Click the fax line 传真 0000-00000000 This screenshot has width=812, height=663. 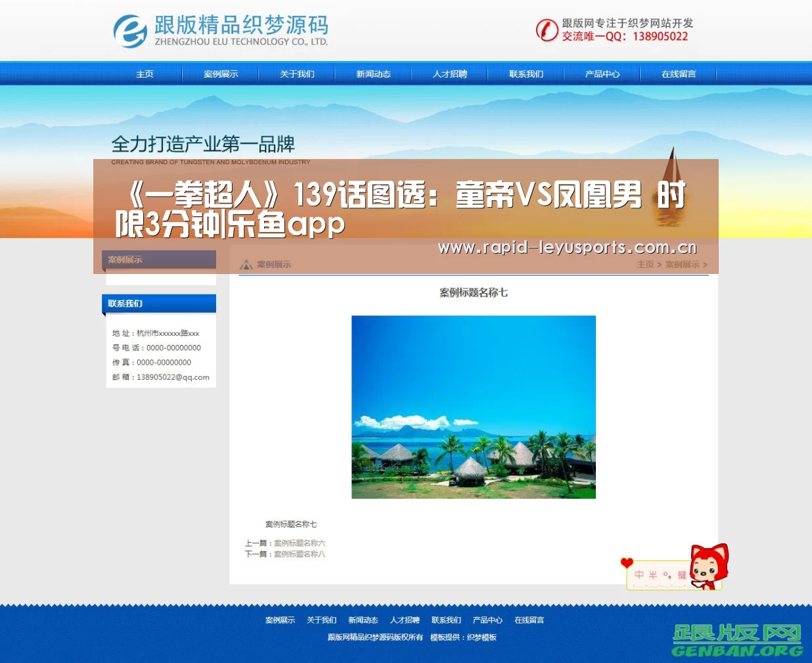tap(152, 362)
